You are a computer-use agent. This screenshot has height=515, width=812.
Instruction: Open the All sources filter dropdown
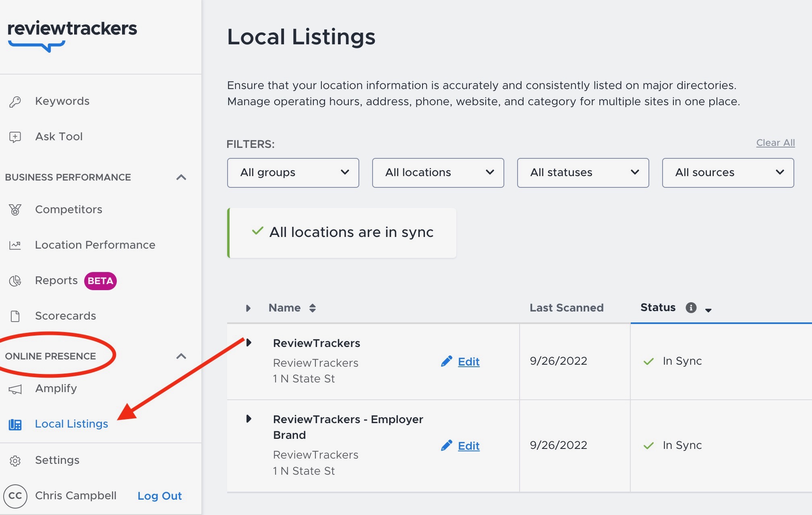[728, 173]
